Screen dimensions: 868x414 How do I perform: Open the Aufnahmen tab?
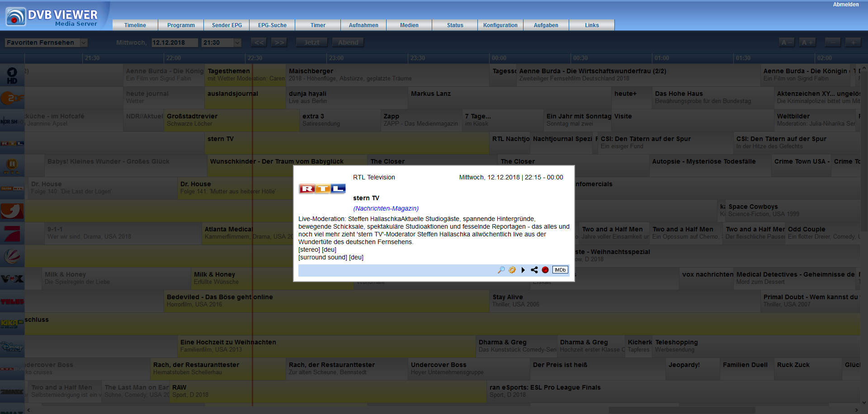363,25
